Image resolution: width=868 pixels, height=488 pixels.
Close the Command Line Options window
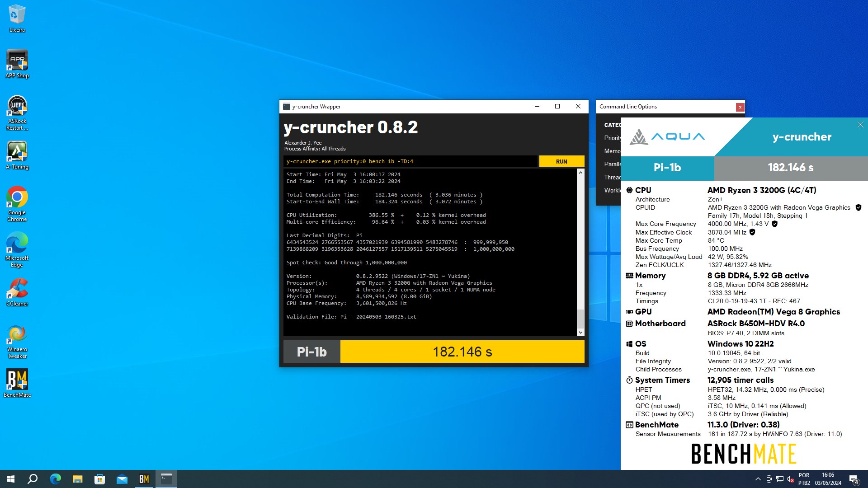(x=740, y=107)
